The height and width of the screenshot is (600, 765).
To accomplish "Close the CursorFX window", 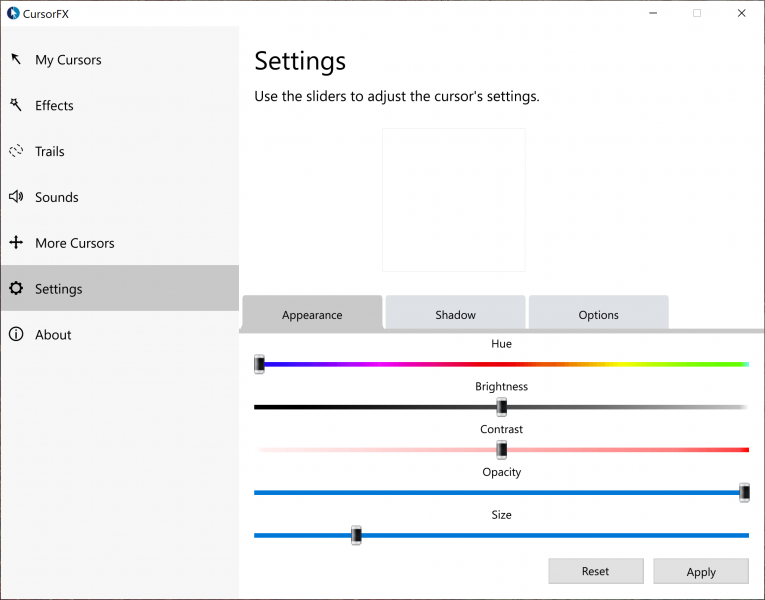I will tap(742, 13).
